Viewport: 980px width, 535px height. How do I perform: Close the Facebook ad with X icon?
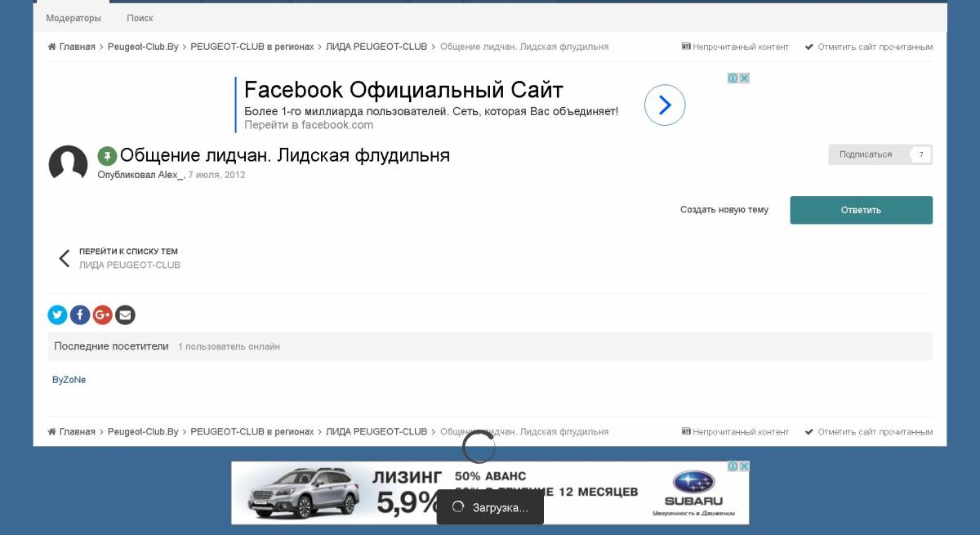point(744,78)
